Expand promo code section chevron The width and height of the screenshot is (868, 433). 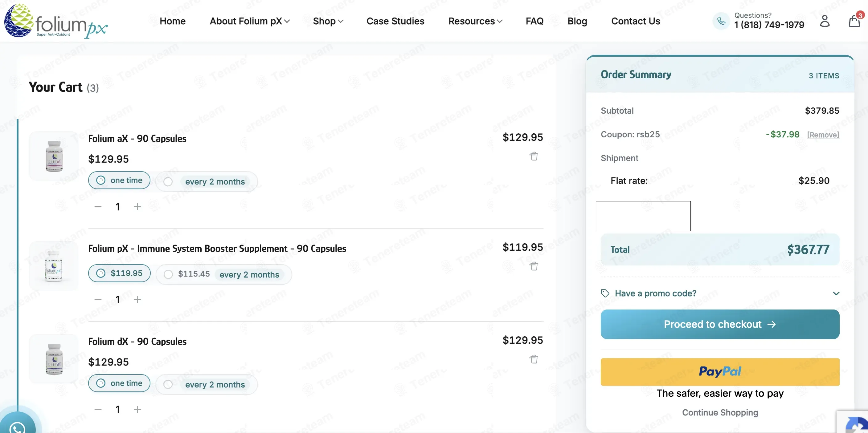(836, 293)
